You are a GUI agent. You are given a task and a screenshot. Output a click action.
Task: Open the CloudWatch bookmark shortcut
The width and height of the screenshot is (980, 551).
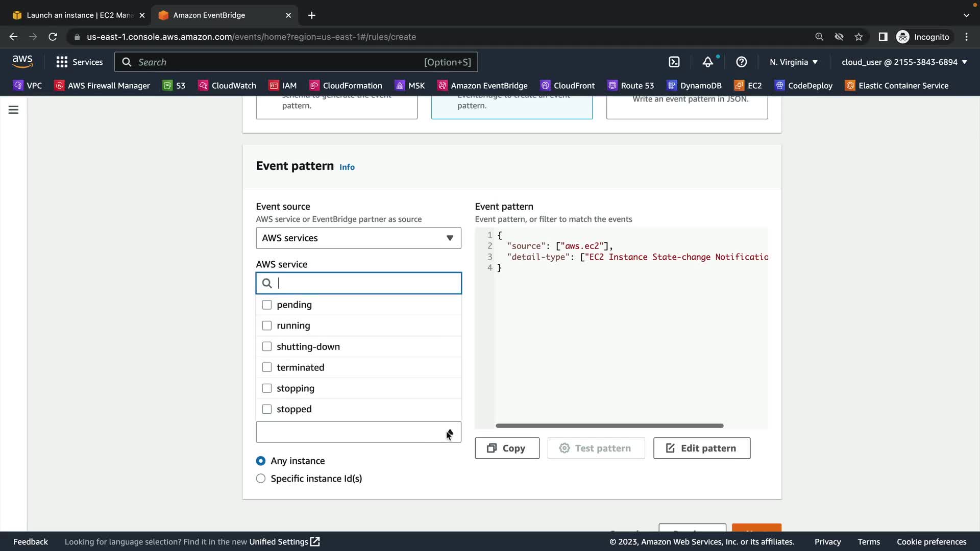point(227,86)
